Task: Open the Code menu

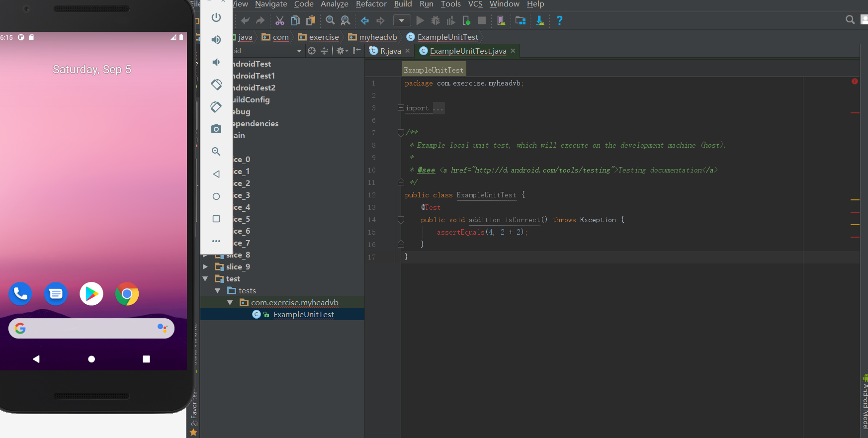Action: 304,4
